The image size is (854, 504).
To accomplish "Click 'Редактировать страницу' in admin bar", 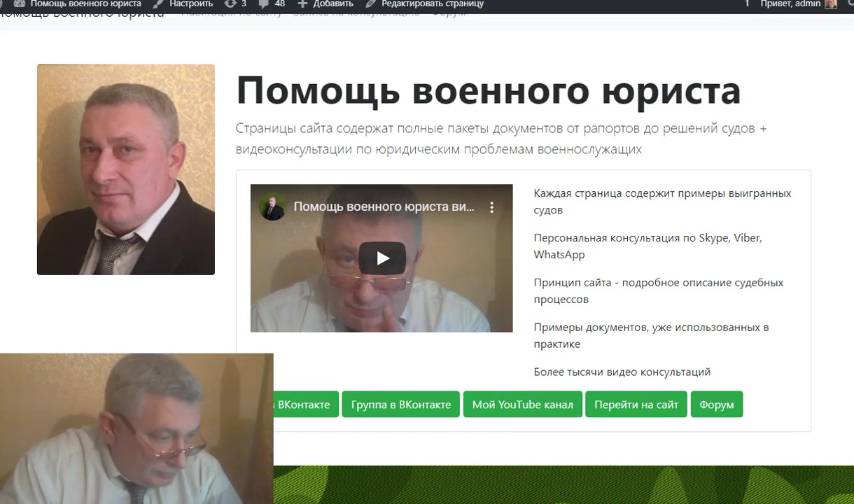I will point(425,4).
